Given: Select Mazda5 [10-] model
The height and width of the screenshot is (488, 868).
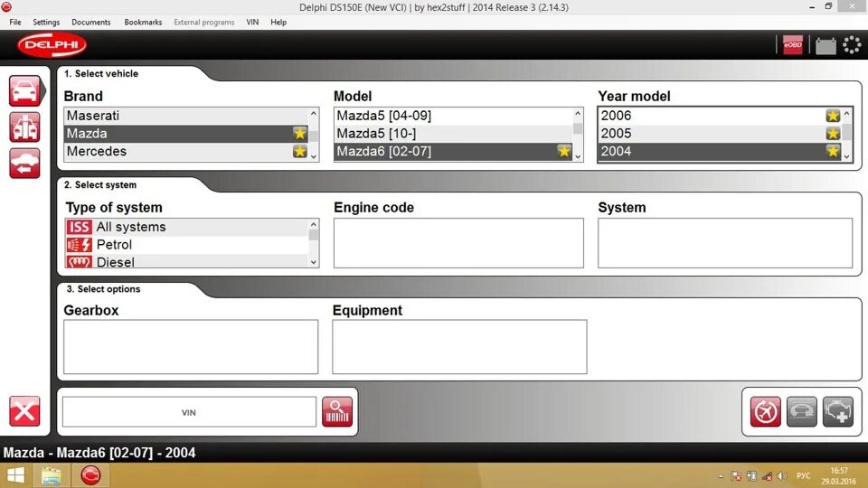Looking at the screenshot, I should click(x=453, y=134).
